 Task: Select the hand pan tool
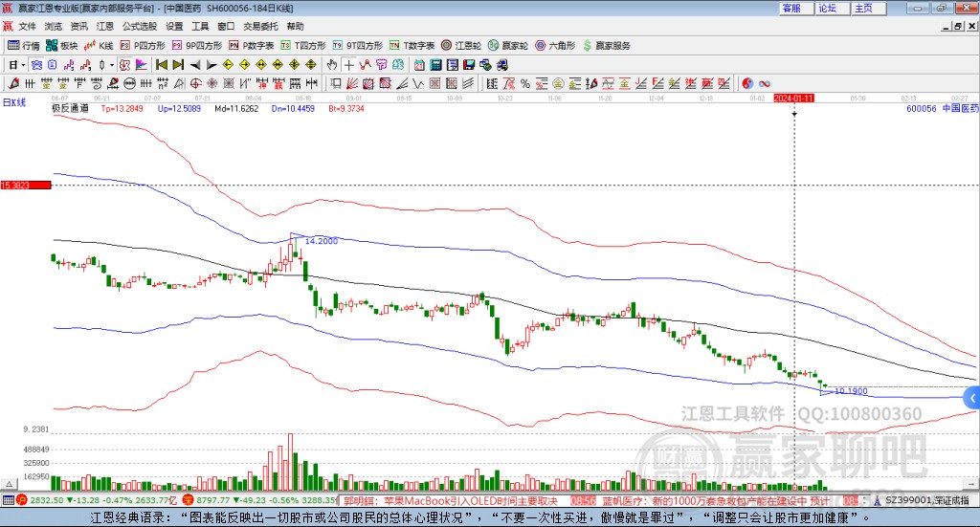[332, 65]
